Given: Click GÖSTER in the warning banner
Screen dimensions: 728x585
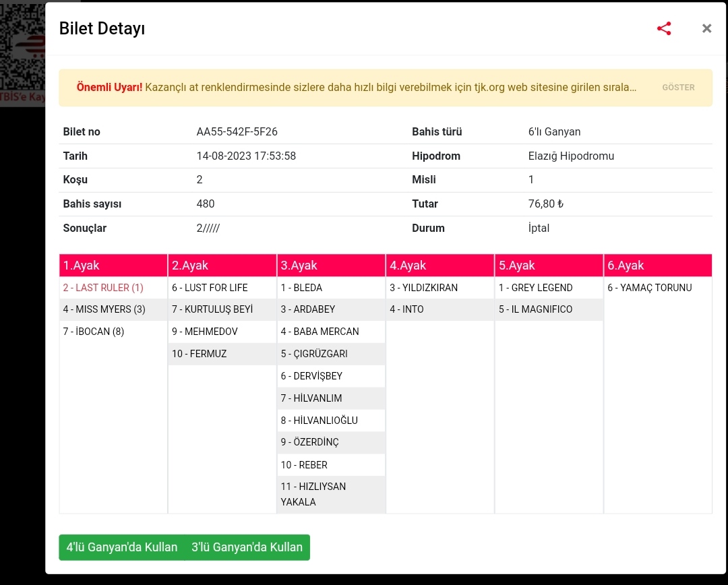Looking at the screenshot, I should (678, 88).
